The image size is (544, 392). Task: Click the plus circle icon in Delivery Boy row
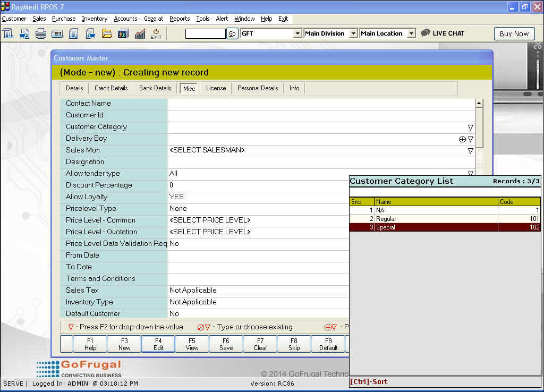click(462, 139)
